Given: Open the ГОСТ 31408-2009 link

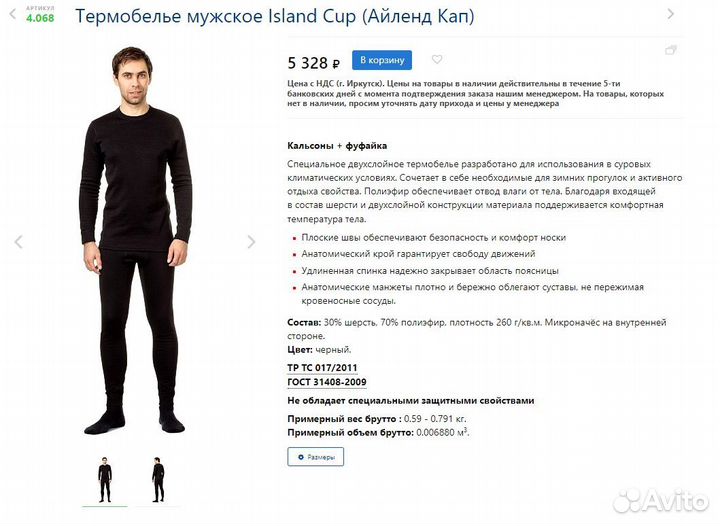Looking at the screenshot, I should tap(327, 382).
